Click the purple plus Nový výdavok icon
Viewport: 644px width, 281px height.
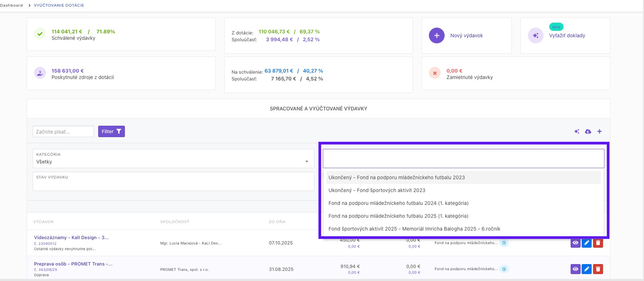pyautogui.click(x=437, y=36)
